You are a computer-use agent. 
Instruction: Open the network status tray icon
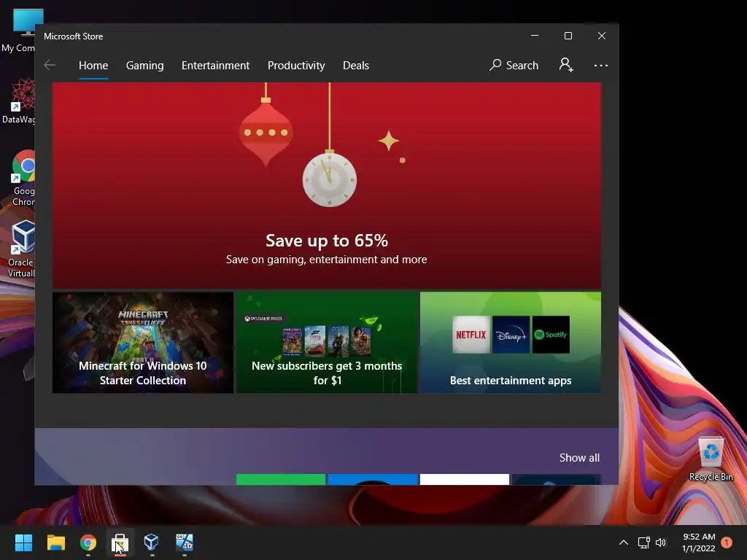[643, 542]
